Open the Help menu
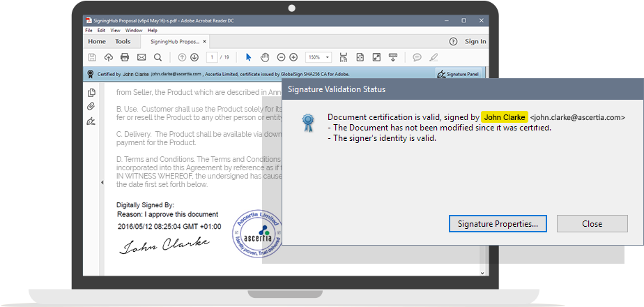 [x=153, y=30]
